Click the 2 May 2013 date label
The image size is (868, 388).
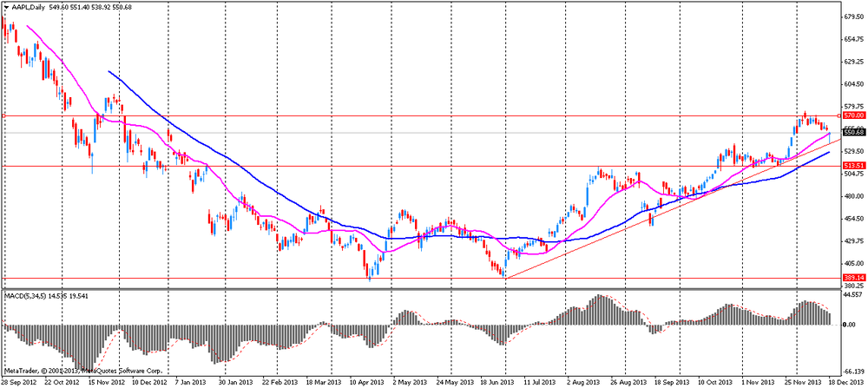pyautogui.click(x=411, y=383)
